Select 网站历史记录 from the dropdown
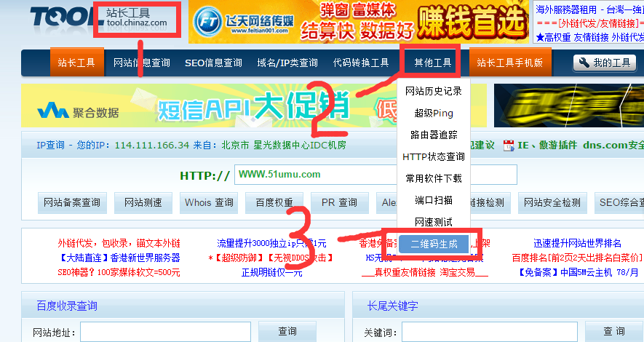The width and height of the screenshot is (644, 342). (x=433, y=91)
